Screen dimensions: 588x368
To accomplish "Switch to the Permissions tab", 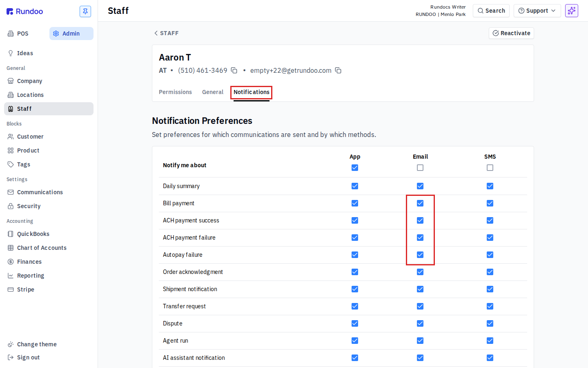I will [x=175, y=92].
